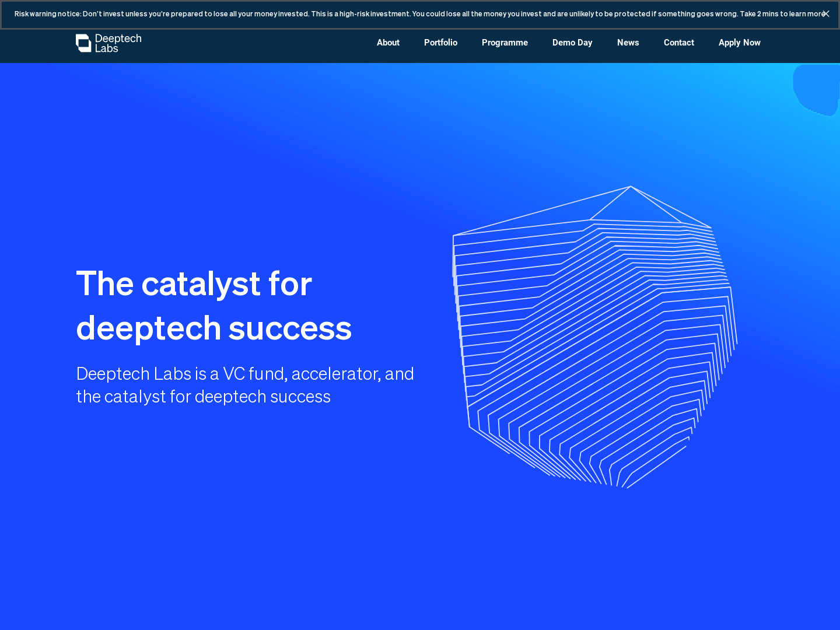Click the apex of the wireframe shield
This screenshot has height=630, width=840.
[630, 188]
